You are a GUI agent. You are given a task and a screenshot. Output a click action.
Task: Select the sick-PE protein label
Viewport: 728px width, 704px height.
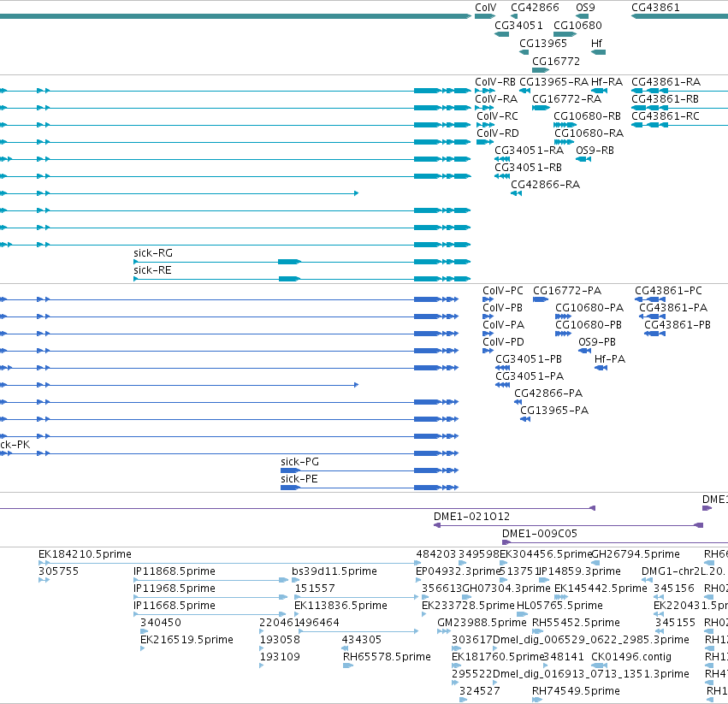tap(299, 479)
